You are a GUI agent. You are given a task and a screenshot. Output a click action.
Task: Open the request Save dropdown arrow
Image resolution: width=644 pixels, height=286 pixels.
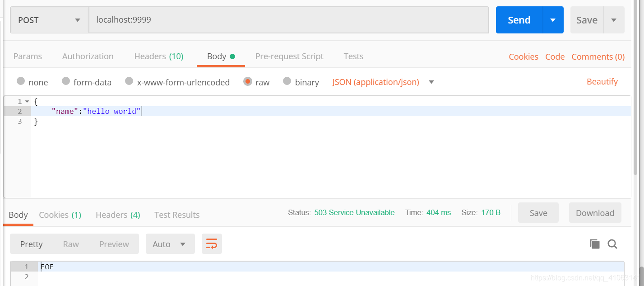tap(614, 20)
